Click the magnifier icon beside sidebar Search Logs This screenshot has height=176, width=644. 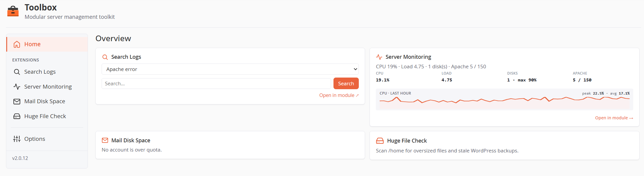pos(17,72)
